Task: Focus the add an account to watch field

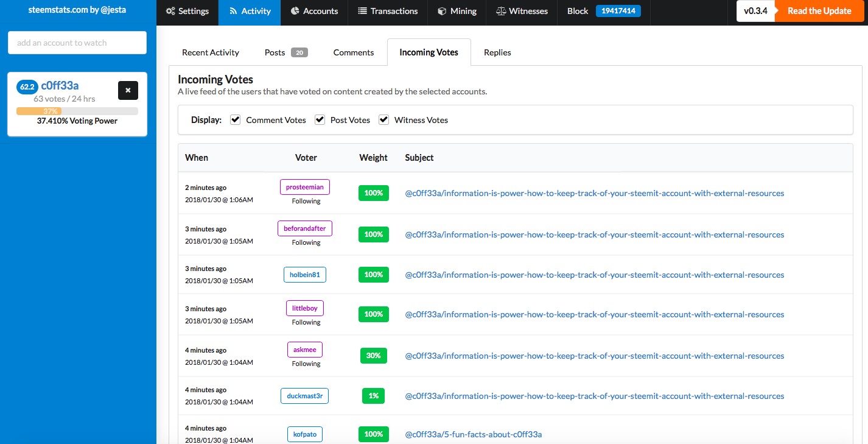Action: click(x=77, y=43)
